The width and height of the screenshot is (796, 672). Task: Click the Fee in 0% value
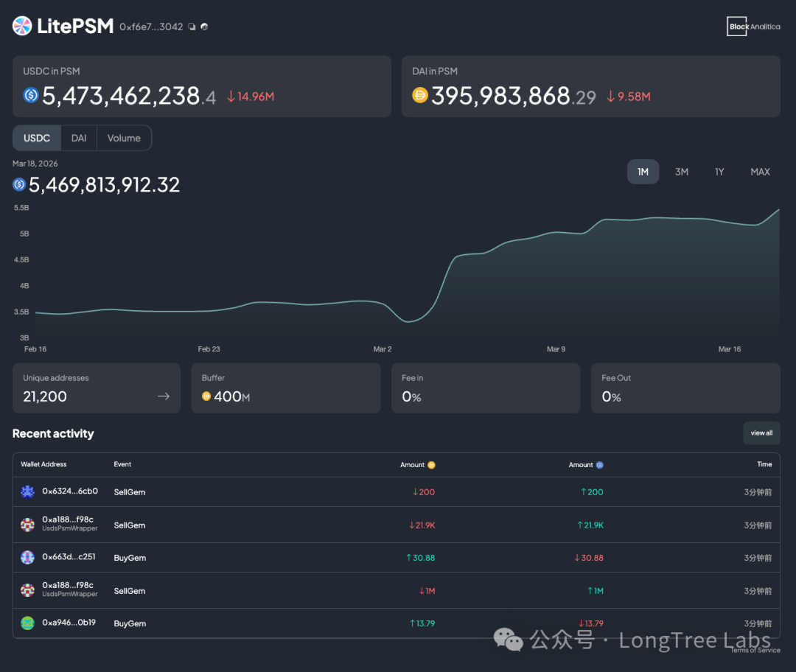coord(412,396)
